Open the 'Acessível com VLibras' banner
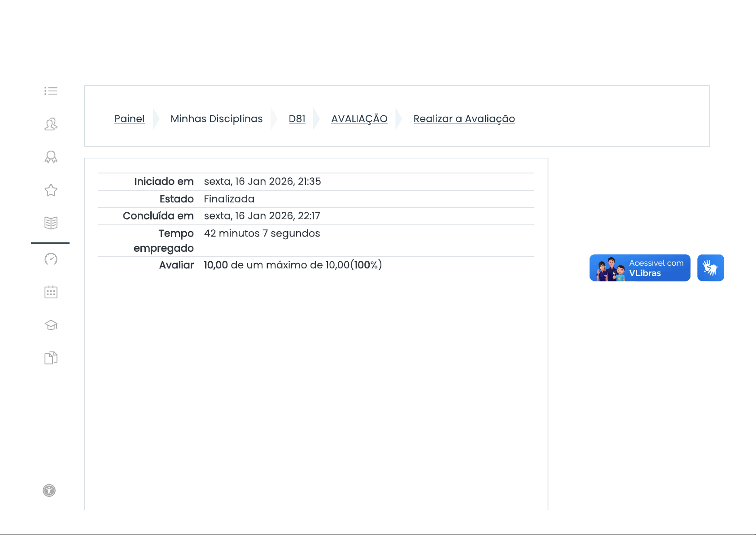The height and width of the screenshot is (535, 756). 639,268
